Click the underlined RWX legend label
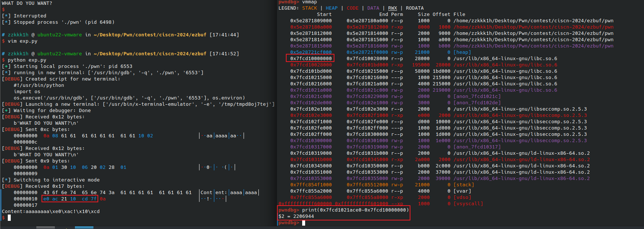Viewport: 644px width, 229px height. [x=392, y=8]
